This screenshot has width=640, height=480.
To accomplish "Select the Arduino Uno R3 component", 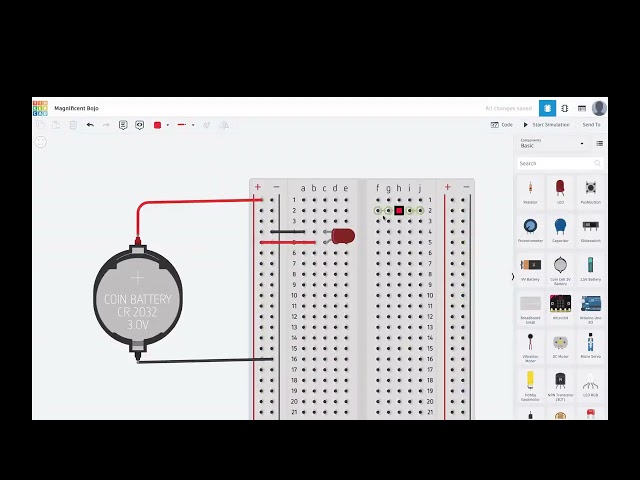I will [x=590, y=309].
